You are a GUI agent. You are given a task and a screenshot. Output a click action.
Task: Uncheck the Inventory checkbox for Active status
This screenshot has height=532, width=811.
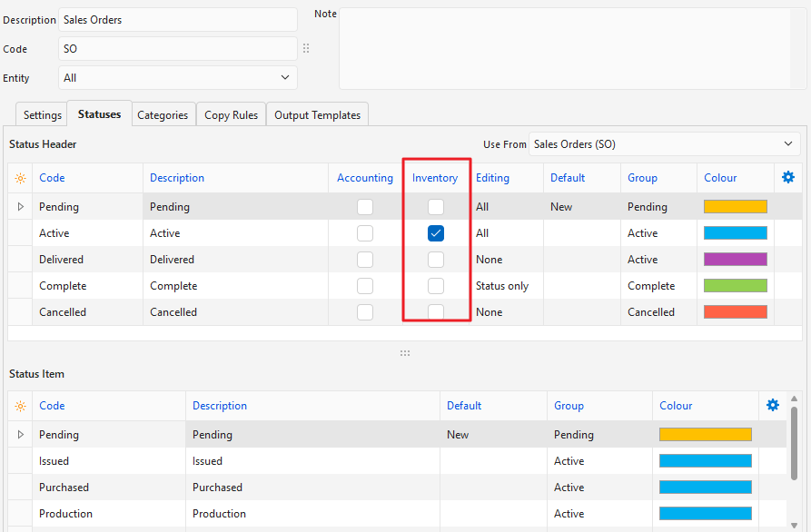(436, 233)
